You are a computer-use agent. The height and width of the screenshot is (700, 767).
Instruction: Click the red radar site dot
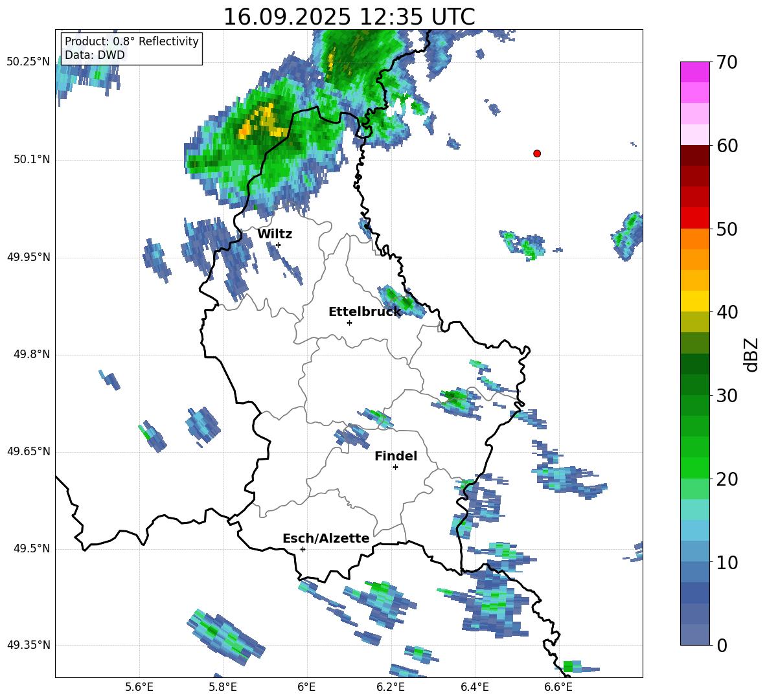click(537, 153)
